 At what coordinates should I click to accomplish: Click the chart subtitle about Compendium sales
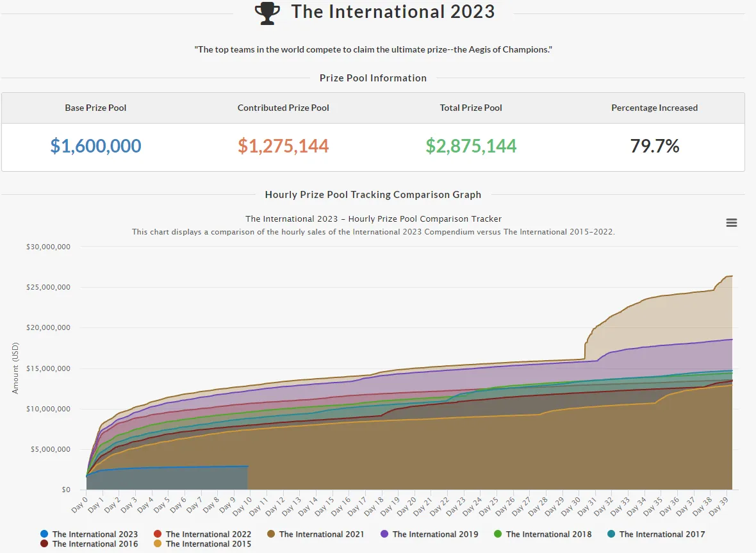[x=373, y=232]
